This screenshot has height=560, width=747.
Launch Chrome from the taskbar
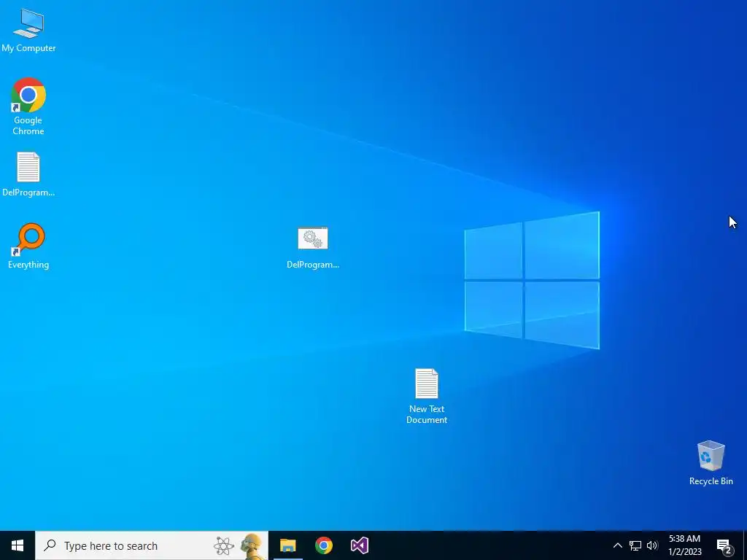323,545
